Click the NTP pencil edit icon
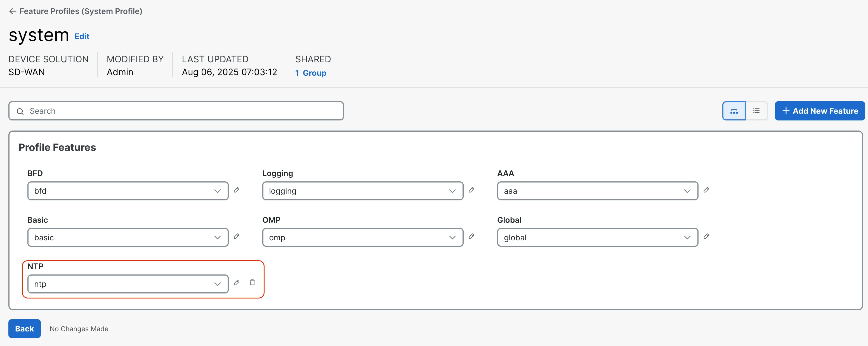868x346 pixels. tap(237, 283)
